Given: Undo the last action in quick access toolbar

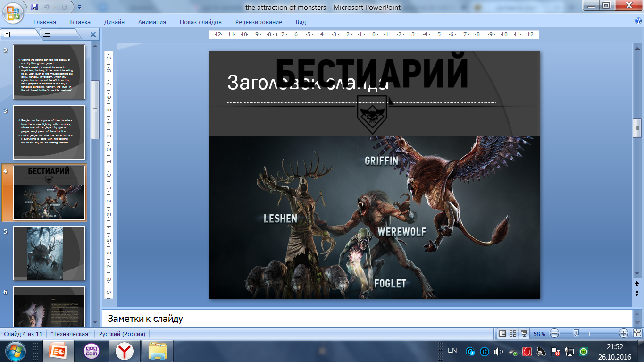Looking at the screenshot, I should pos(47,7).
